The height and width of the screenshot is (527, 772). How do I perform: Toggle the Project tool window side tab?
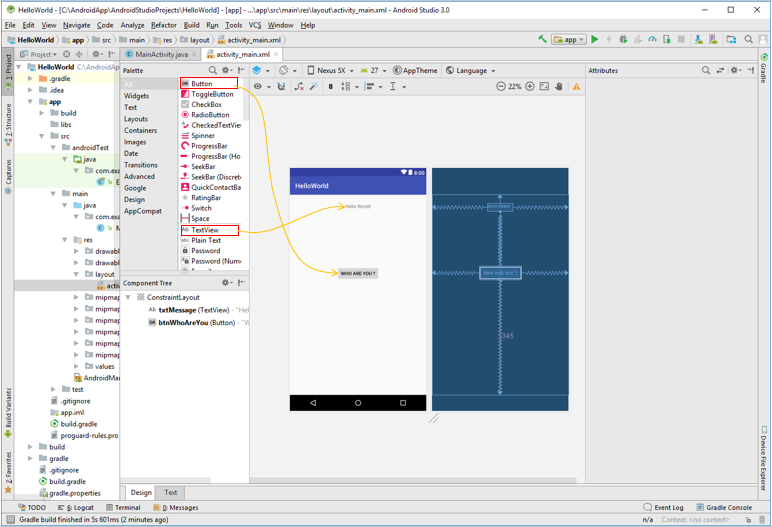coord(8,70)
